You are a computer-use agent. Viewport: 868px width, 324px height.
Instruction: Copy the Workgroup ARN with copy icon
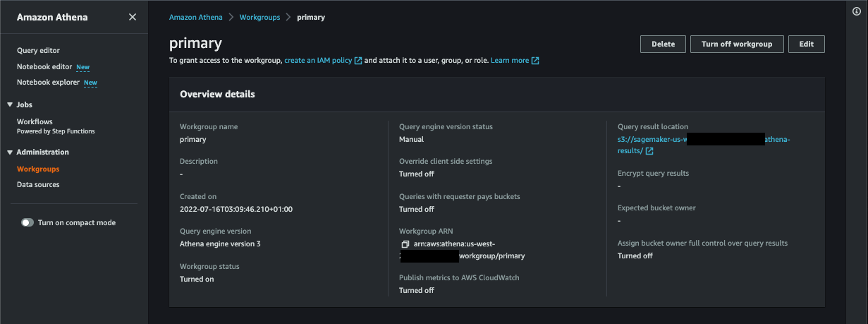tap(405, 244)
